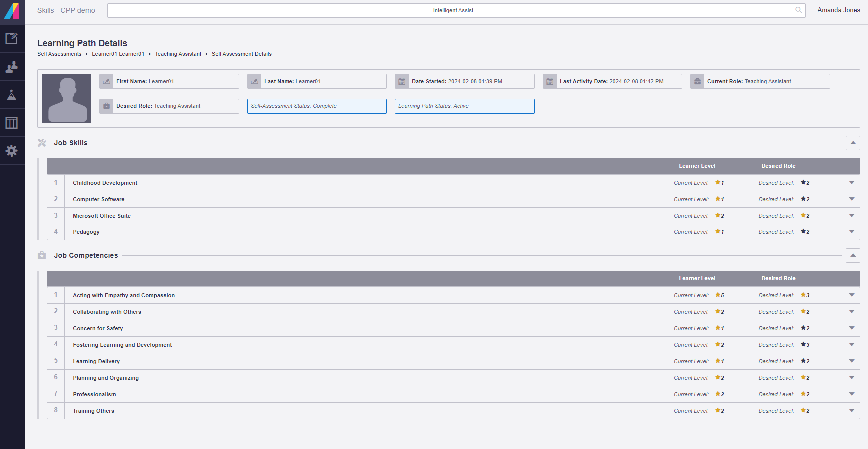Open Teaching Assistant breadcrumb
This screenshot has width=868, height=449.
point(178,54)
